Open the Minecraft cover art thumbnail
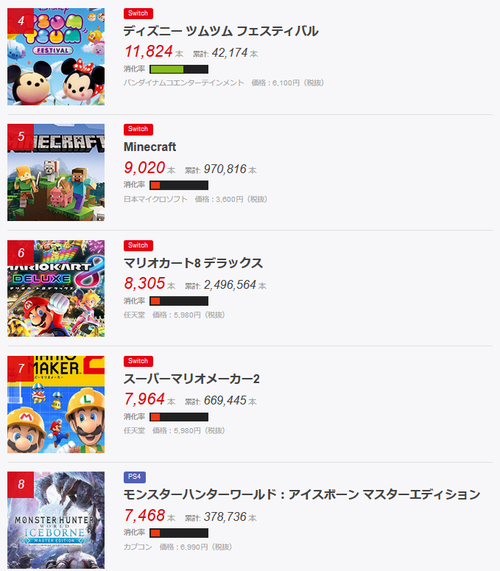 tap(56, 172)
